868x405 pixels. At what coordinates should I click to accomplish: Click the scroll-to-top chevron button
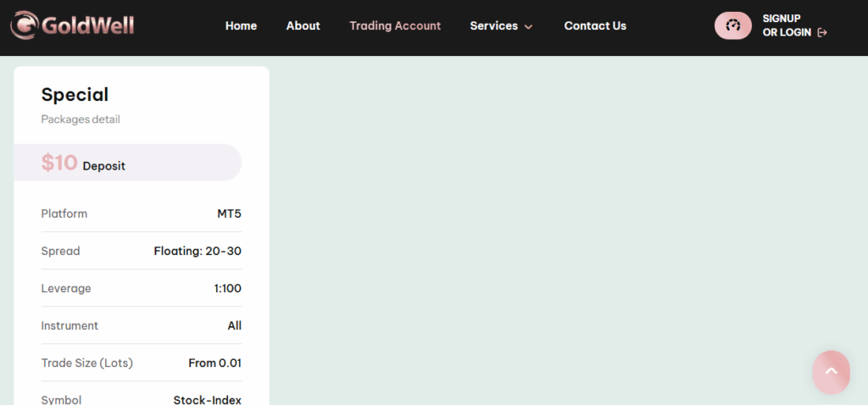831,372
